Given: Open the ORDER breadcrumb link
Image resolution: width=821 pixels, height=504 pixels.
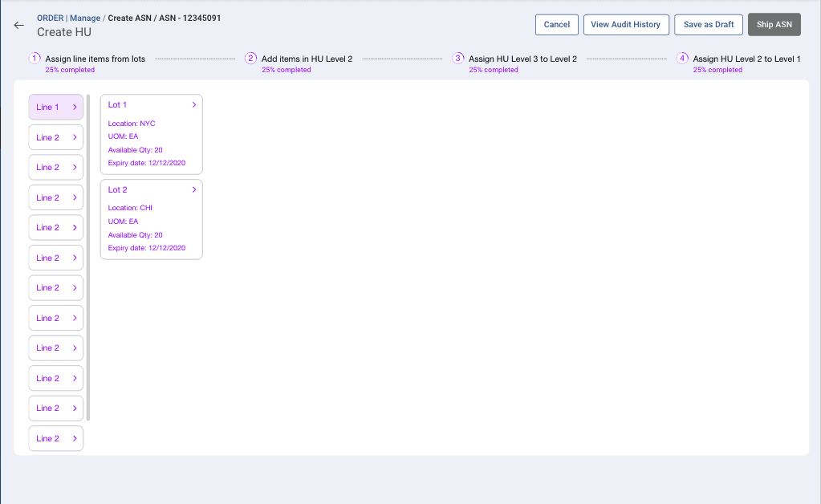Looking at the screenshot, I should (51, 18).
